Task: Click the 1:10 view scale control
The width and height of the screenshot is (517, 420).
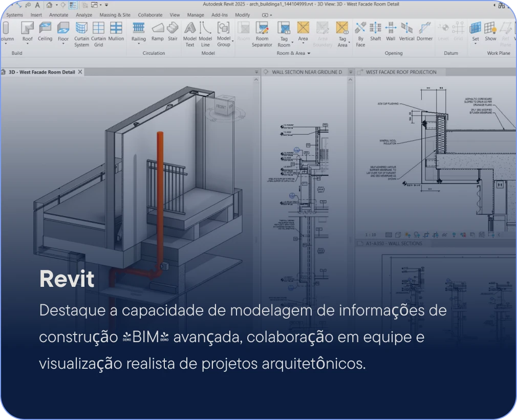Action: point(371,235)
